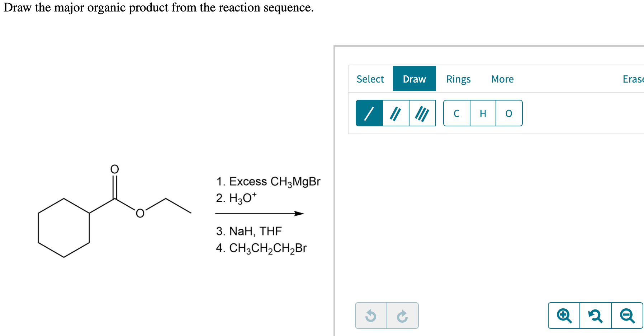Image resolution: width=644 pixels, height=336 pixels.
Task: Select the double bond tool
Action: point(396,113)
